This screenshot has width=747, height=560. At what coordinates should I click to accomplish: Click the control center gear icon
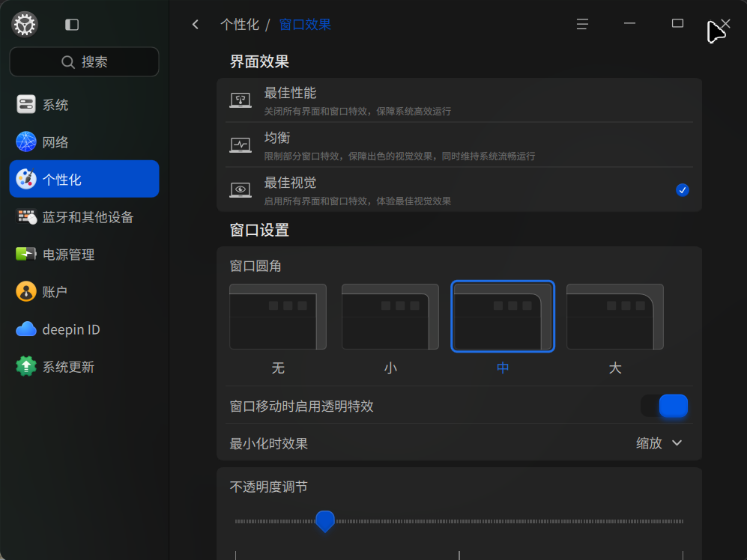tap(25, 24)
